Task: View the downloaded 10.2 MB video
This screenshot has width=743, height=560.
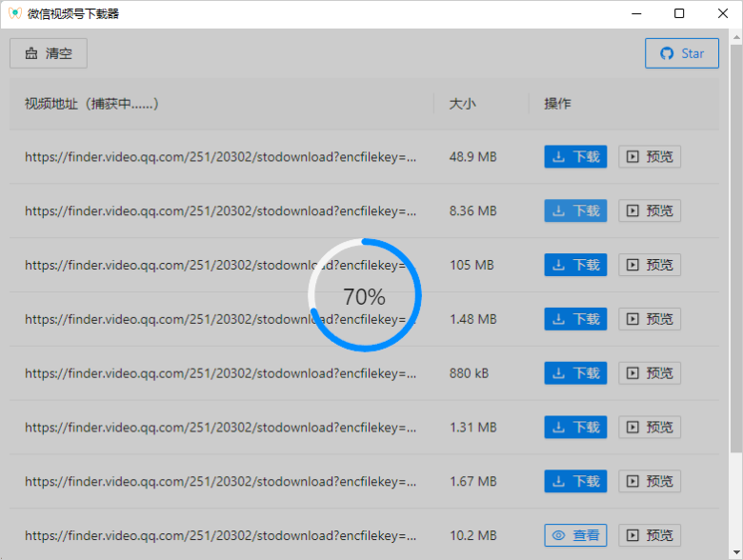Action: coord(575,535)
